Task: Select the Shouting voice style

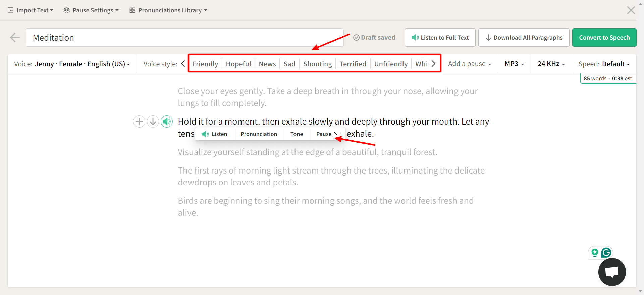Action: (x=317, y=64)
